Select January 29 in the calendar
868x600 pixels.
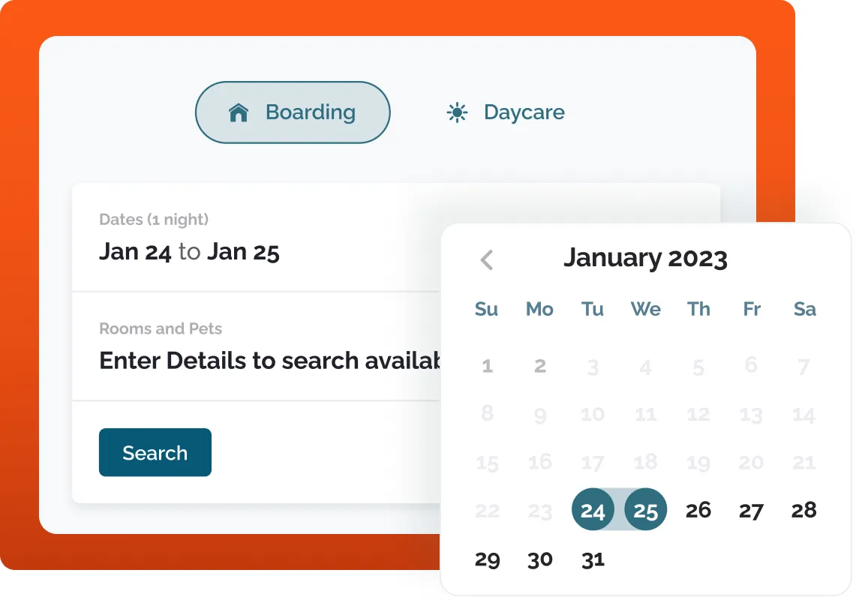487,559
